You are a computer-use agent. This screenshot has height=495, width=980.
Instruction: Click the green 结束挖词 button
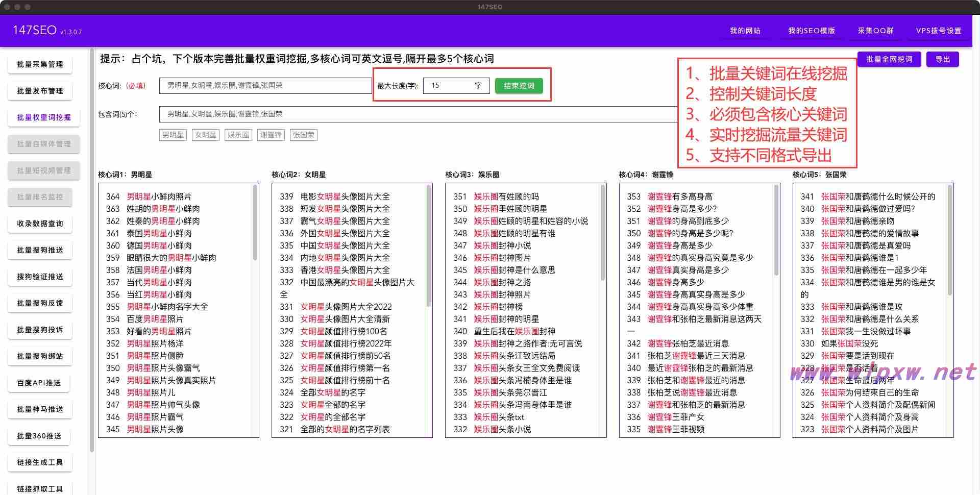coord(519,86)
